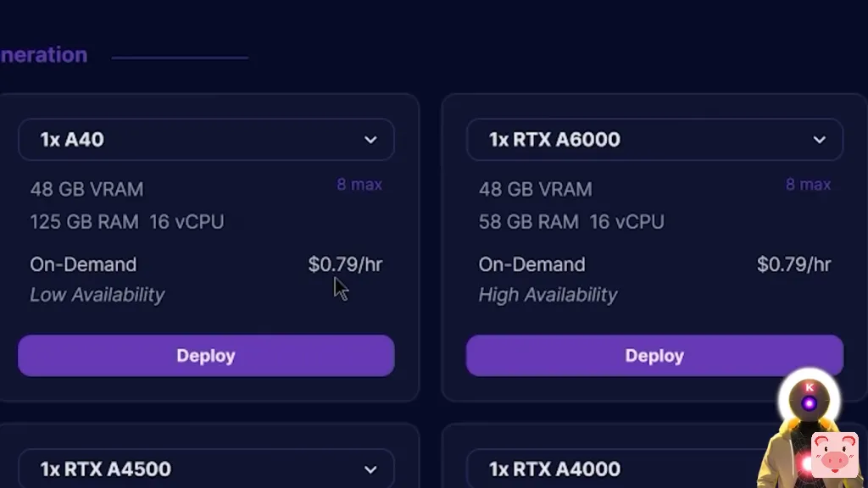
Task: Click the 58 GB RAM 16 vCPU spec
Action: coord(571,222)
